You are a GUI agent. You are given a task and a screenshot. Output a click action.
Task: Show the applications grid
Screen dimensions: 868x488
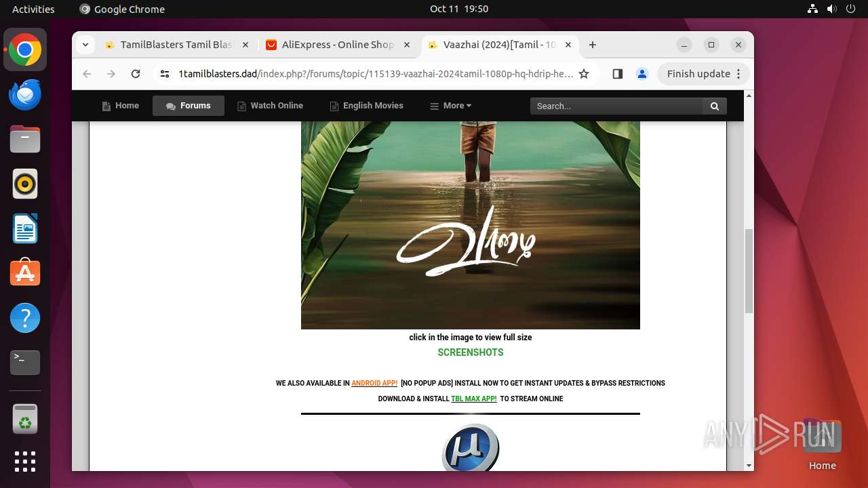tap(25, 462)
